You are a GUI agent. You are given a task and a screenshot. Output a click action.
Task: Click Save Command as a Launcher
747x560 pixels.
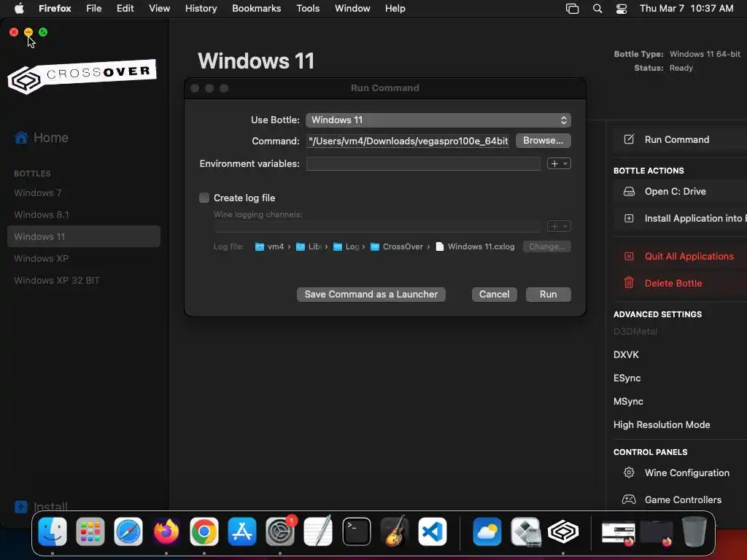click(x=371, y=295)
